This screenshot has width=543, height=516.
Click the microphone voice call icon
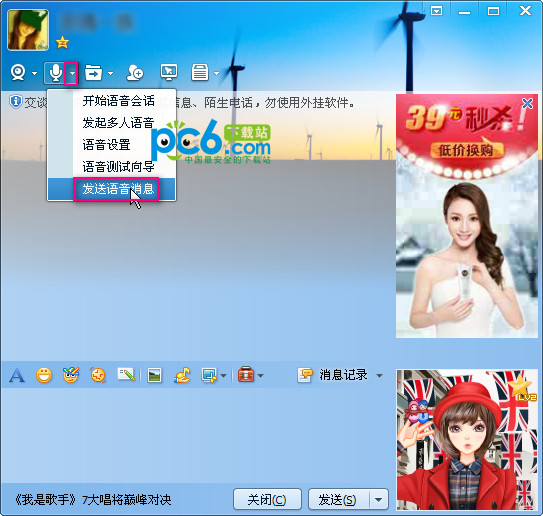[x=55, y=73]
